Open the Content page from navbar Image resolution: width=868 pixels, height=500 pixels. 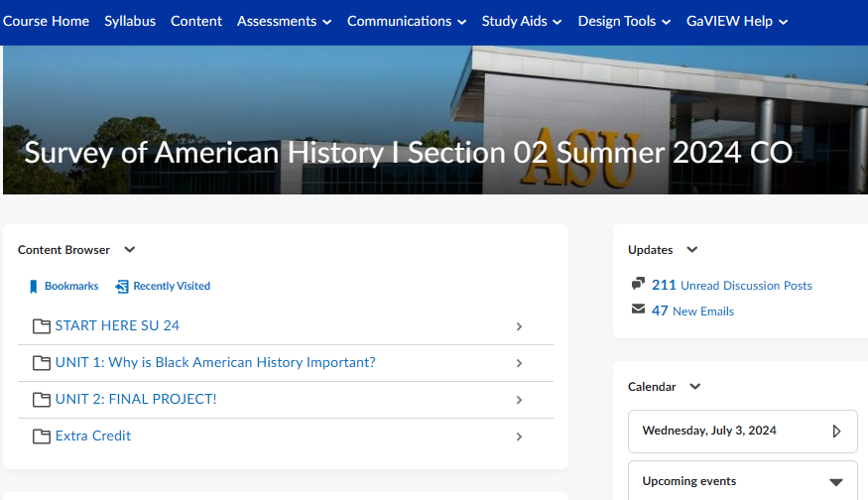pos(196,21)
